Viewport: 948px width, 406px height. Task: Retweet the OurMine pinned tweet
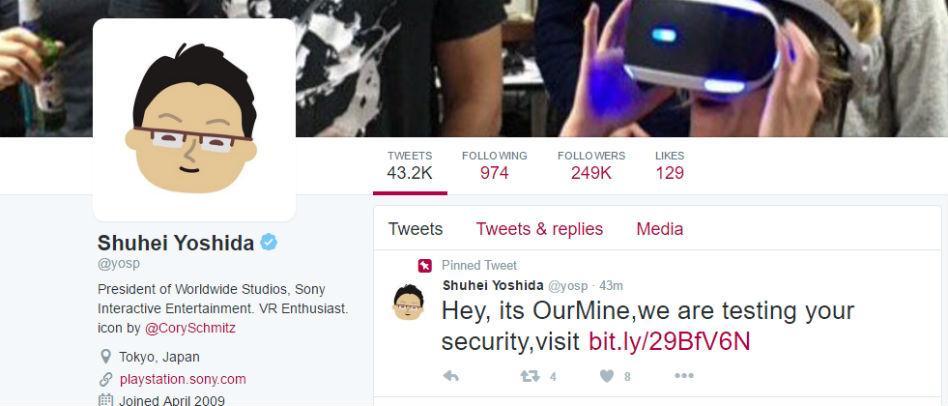[530, 376]
